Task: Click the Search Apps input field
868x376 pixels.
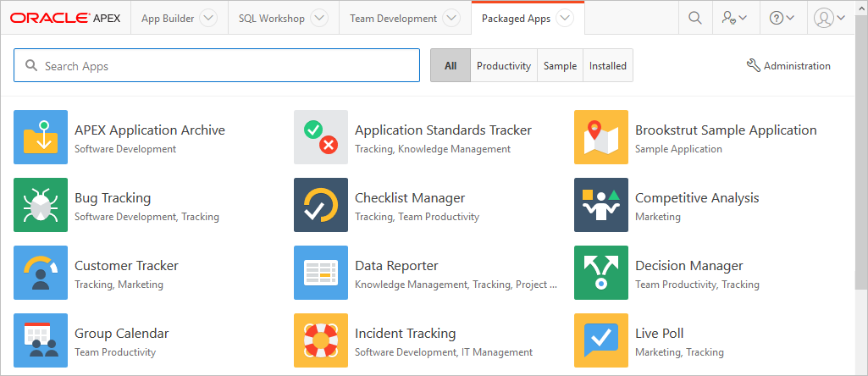Action: click(217, 65)
